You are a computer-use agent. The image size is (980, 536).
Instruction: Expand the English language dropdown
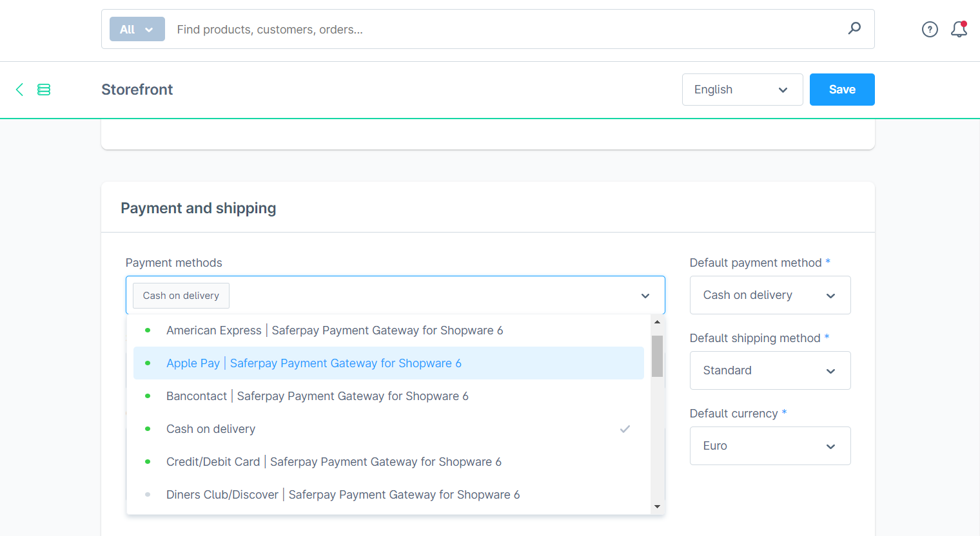tap(742, 90)
